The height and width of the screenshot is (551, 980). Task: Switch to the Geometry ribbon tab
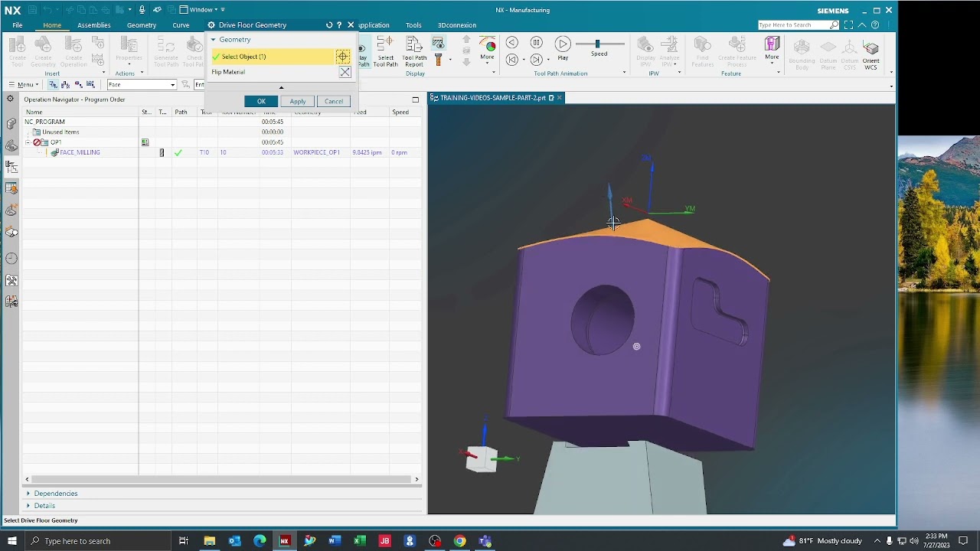coord(142,25)
